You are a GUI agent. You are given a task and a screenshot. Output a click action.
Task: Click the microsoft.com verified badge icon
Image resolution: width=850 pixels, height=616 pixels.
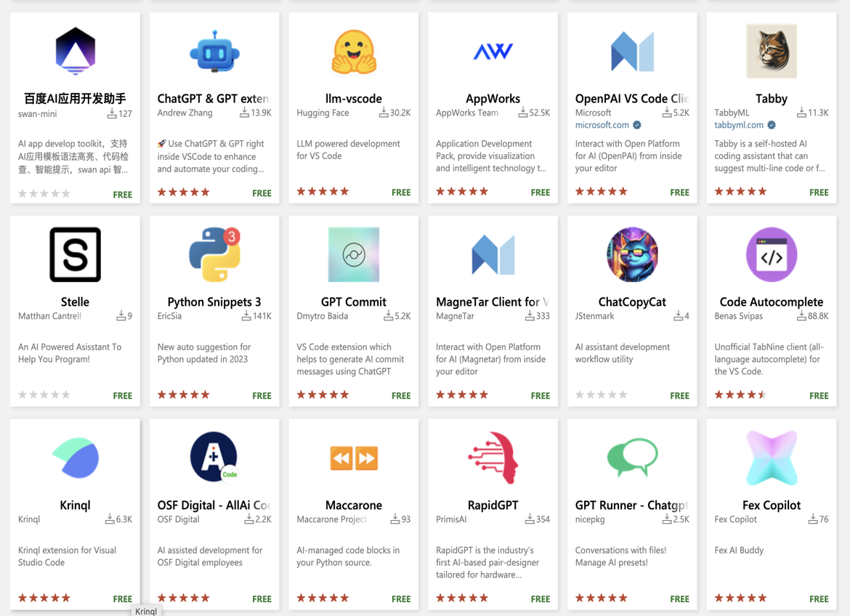click(x=637, y=125)
